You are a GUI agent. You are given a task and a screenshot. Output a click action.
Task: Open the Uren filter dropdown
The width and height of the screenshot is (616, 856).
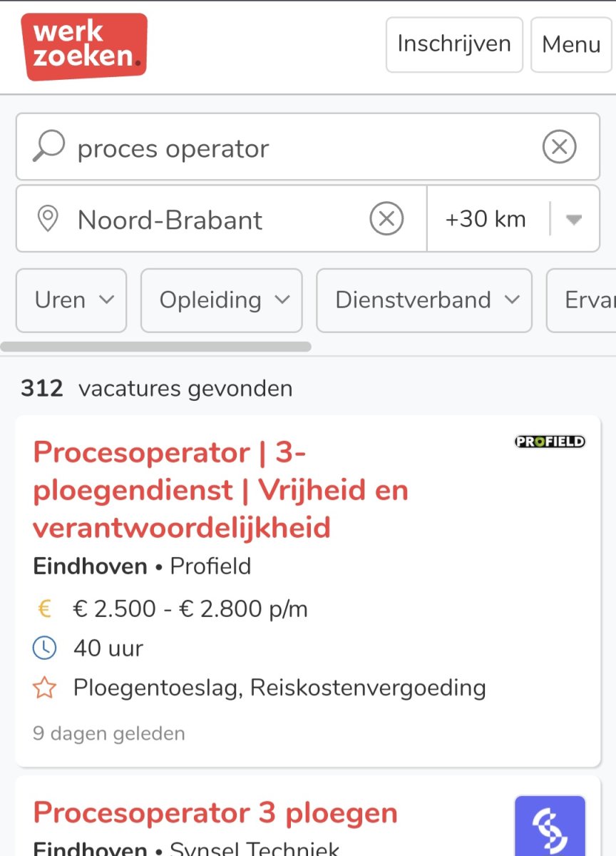coord(71,300)
